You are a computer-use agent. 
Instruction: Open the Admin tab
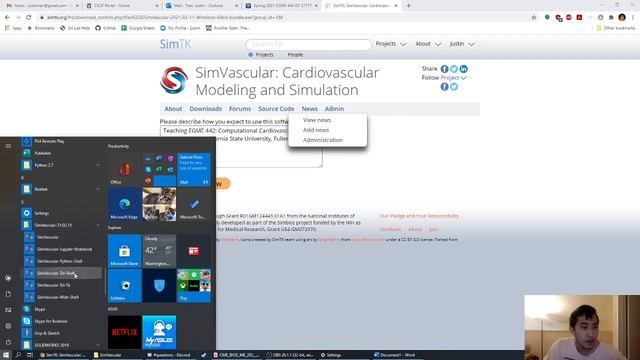[x=334, y=109]
